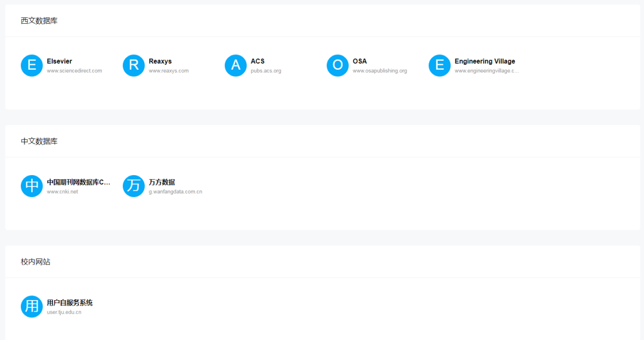The image size is (644, 340).
Task: Click the 中文数据库 section heading
Action: pos(39,141)
